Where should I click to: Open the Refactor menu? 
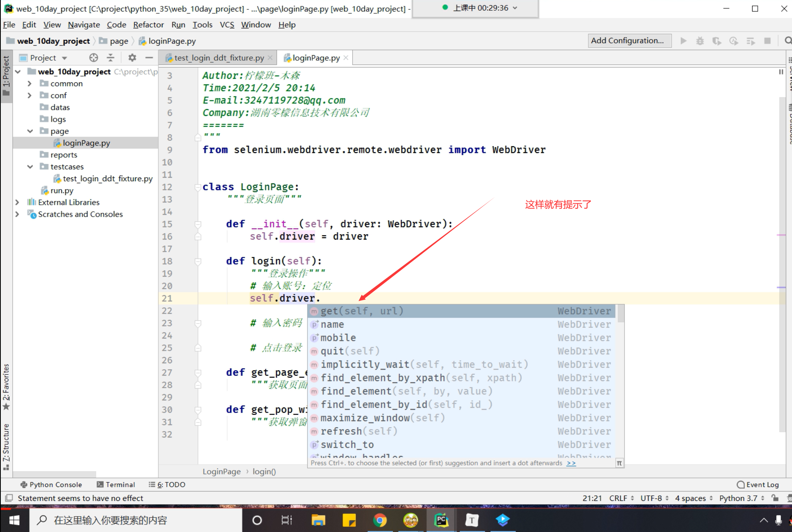pyautogui.click(x=148, y=25)
